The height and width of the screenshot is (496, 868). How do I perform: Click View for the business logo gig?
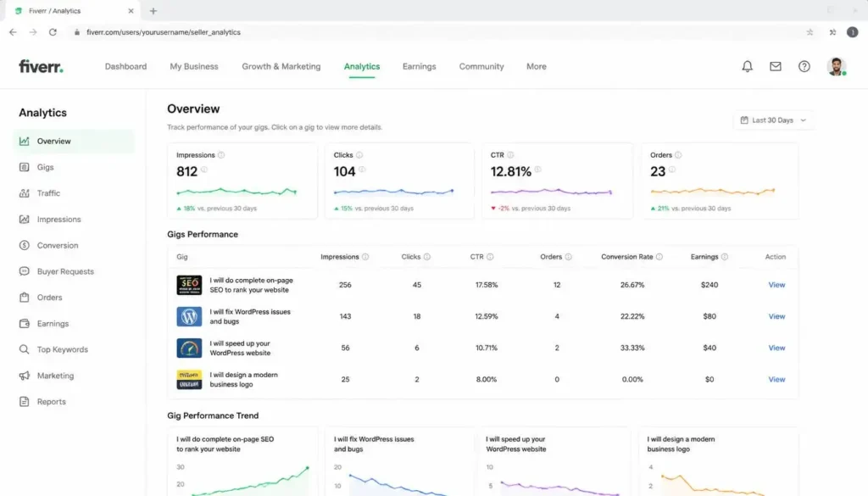[x=776, y=379]
